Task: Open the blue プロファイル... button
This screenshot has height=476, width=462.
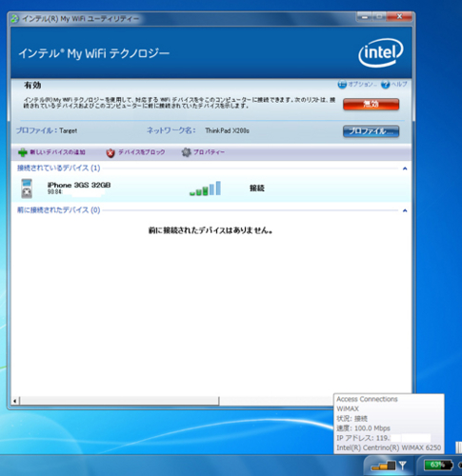Action: click(x=371, y=131)
